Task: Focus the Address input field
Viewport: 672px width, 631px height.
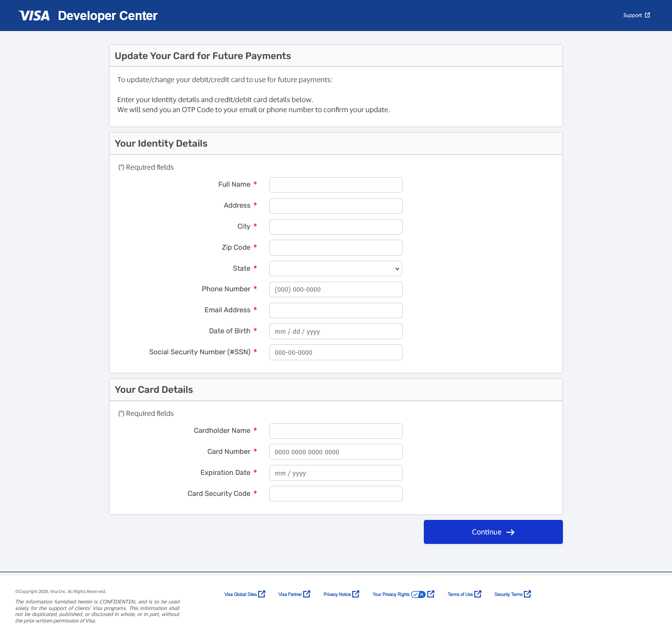Action: (x=336, y=206)
